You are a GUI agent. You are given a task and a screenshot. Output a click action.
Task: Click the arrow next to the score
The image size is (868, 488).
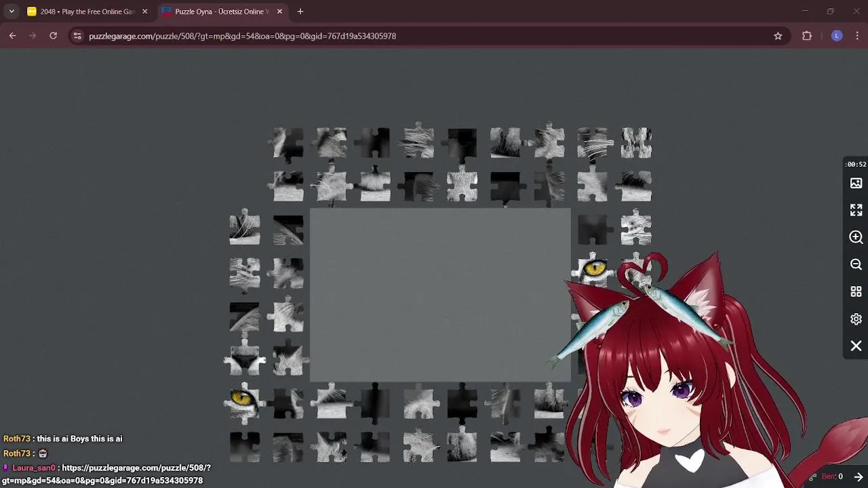[859, 477]
